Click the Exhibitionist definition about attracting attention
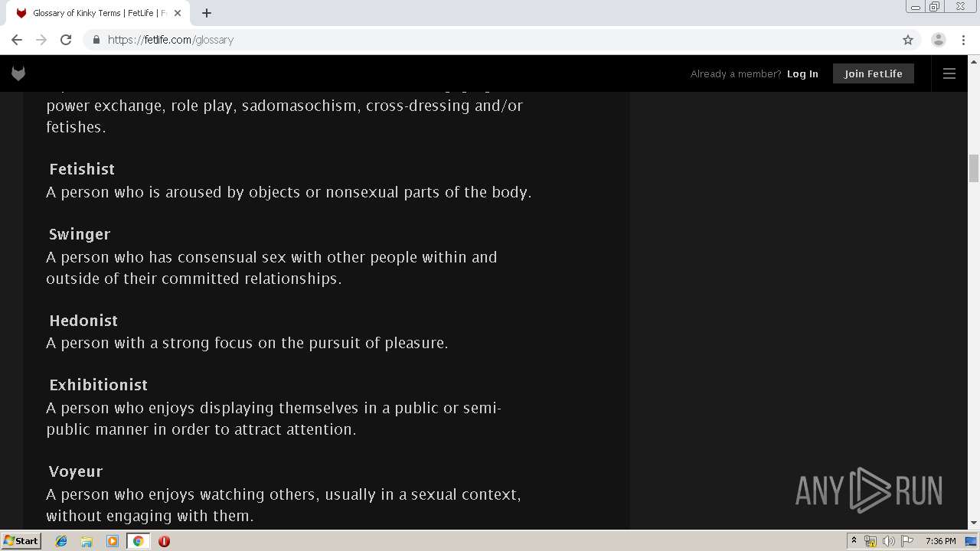Viewport: 980px width, 551px height. click(x=273, y=419)
